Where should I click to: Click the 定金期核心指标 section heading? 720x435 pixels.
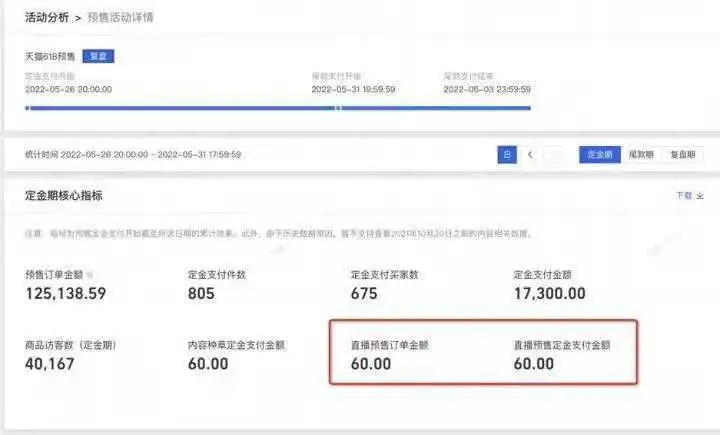(64, 196)
